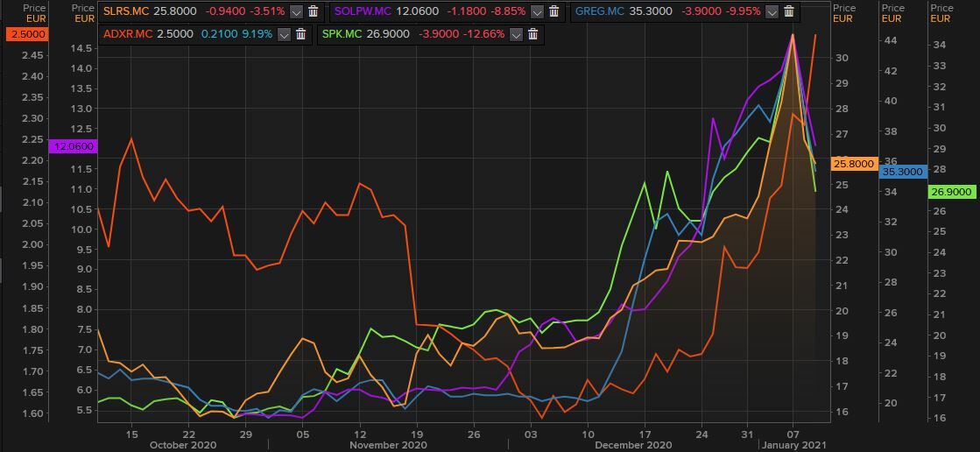Image resolution: width=980 pixels, height=452 pixels.
Task: Click the 44 value on right axis
Action: tap(892, 40)
